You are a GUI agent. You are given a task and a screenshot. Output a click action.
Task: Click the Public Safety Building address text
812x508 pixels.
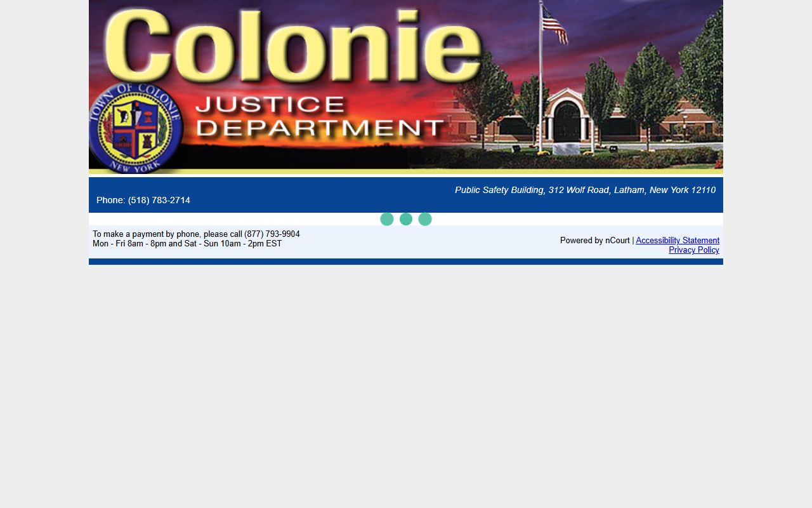pyautogui.click(x=585, y=190)
